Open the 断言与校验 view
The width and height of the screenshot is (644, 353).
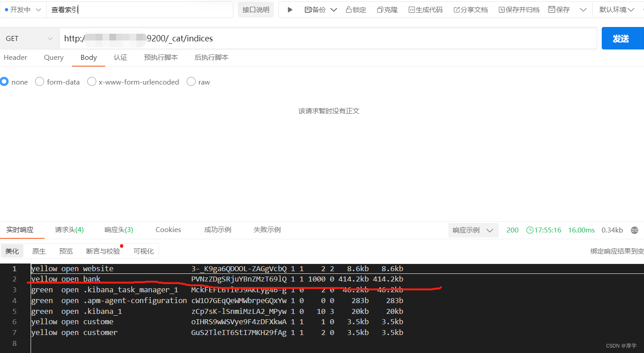point(103,251)
